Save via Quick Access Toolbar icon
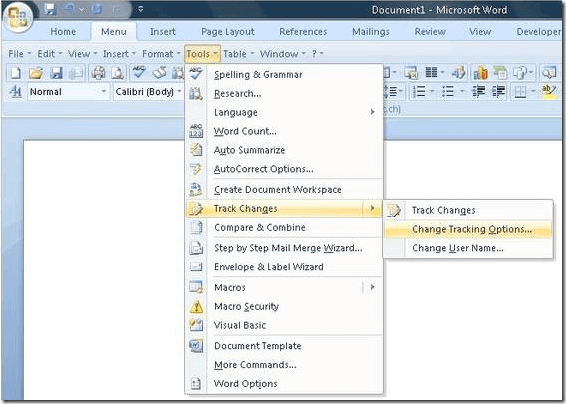Image resolution: width=566 pixels, height=404 pixels. click(x=50, y=9)
